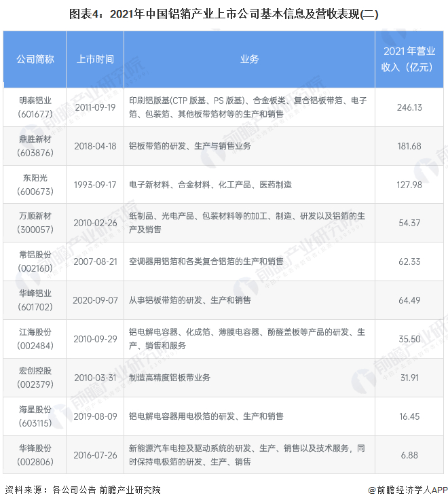Select listing date 2018-04-18
The height and width of the screenshot is (504, 448).
click(x=95, y=146)
